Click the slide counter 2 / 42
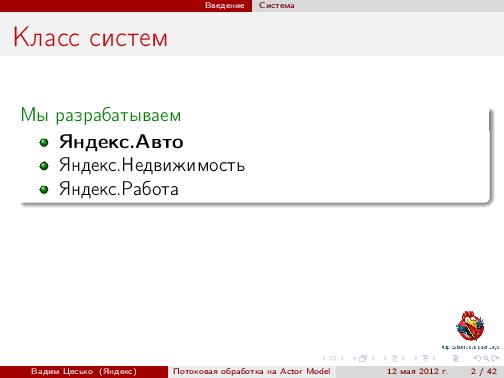The image size is (504, 378). pos(484,371)
